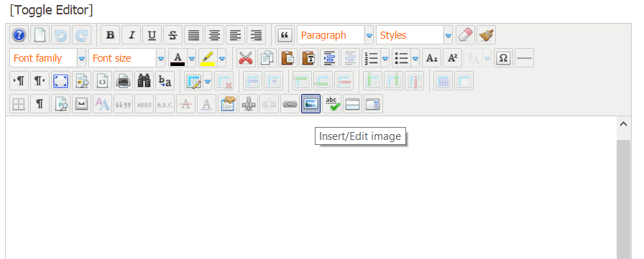Screen dimensions: 644x259
Task: Open the table options dropdown arrow
Action: click(x=208, y=82)
